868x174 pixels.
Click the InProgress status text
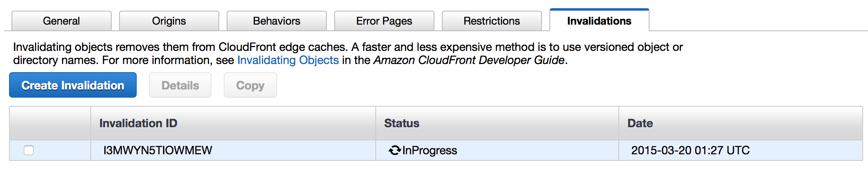coord(429,151)
